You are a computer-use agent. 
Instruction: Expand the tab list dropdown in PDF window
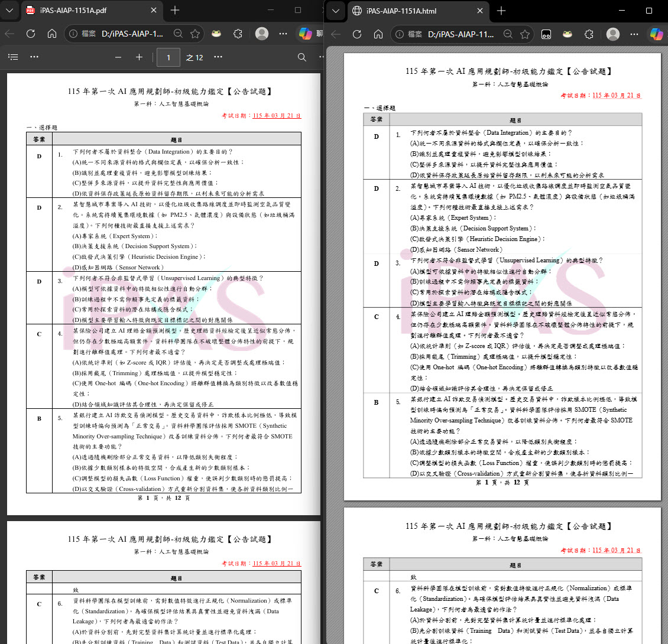pos(9,11)
